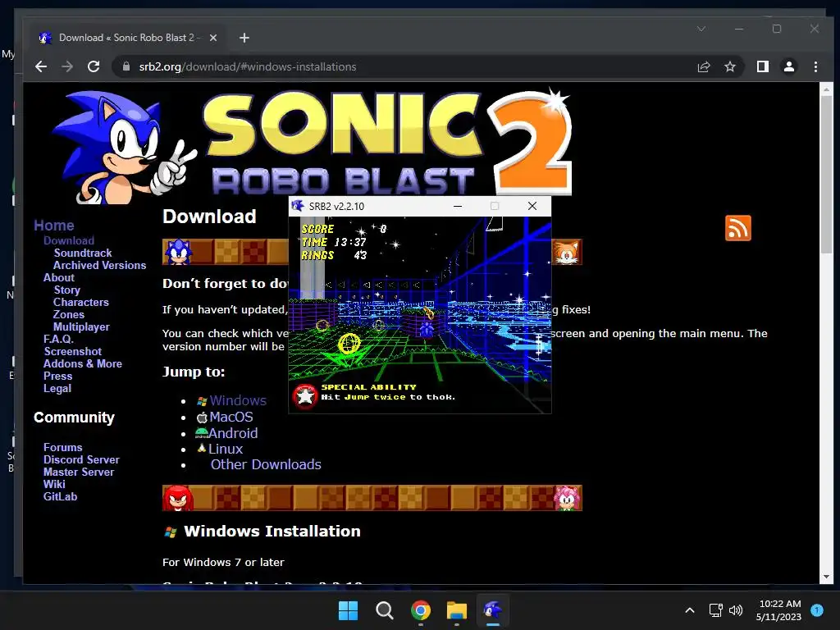Jump to Linux download section

pos(226,449)
